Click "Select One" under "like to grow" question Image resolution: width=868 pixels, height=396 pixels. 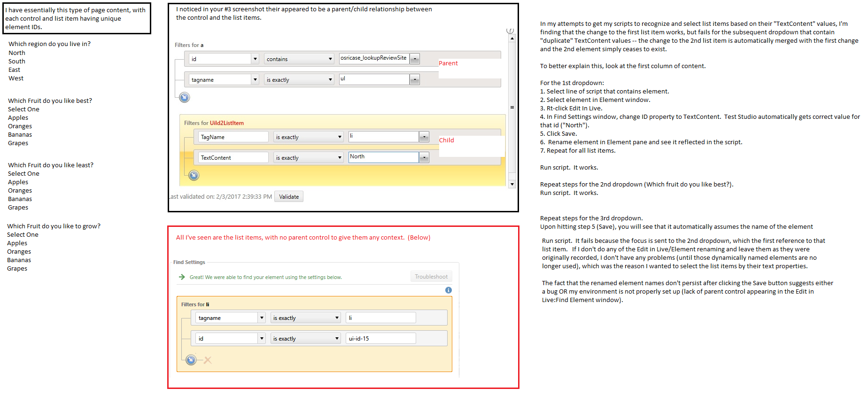[x=23, y=234]
